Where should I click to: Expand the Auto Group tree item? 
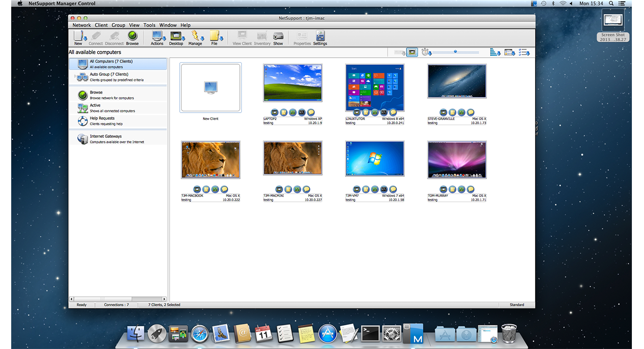click(75, 74)
